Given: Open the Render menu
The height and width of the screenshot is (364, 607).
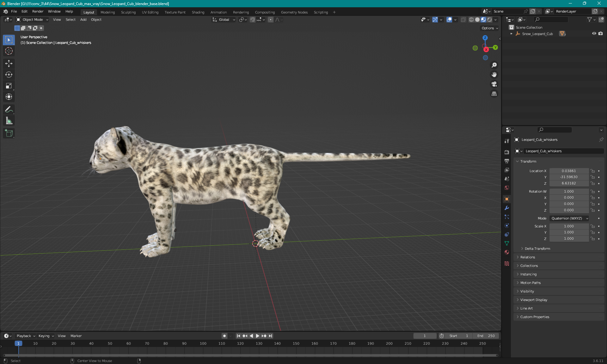Looking at the screenshot, I should click(38, 11).
